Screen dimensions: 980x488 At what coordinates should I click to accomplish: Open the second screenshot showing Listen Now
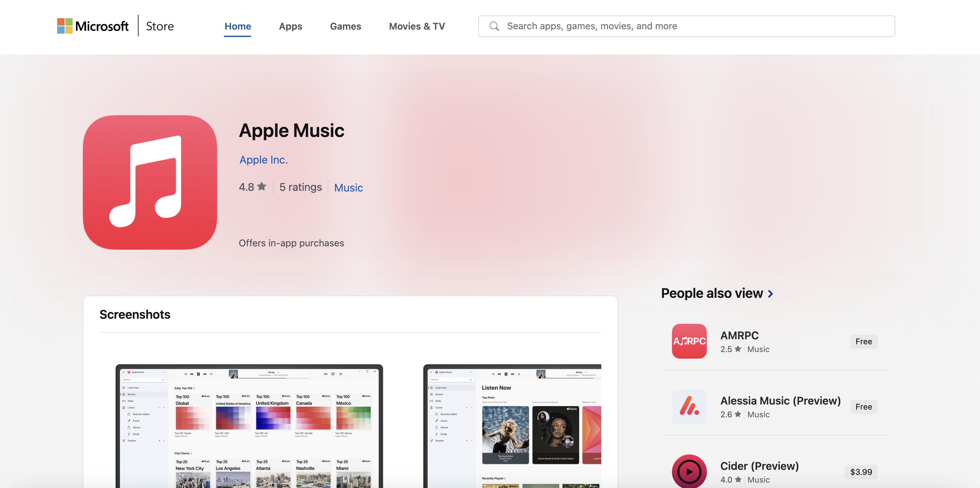(x=512, y=426)
